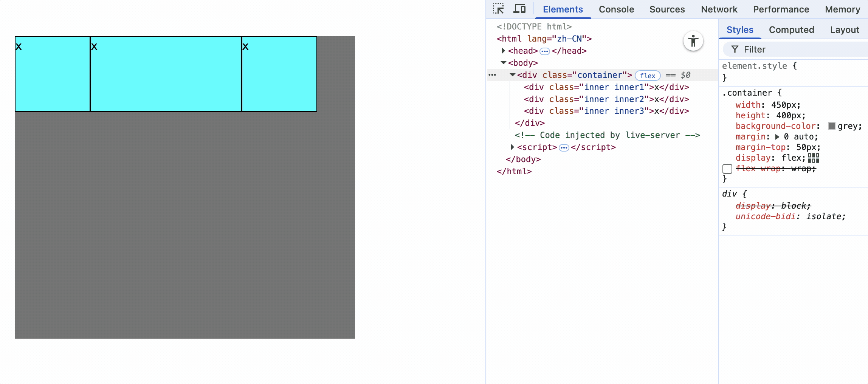
Task: Click the filter funnel icon
Action: [x=735, y=50]
